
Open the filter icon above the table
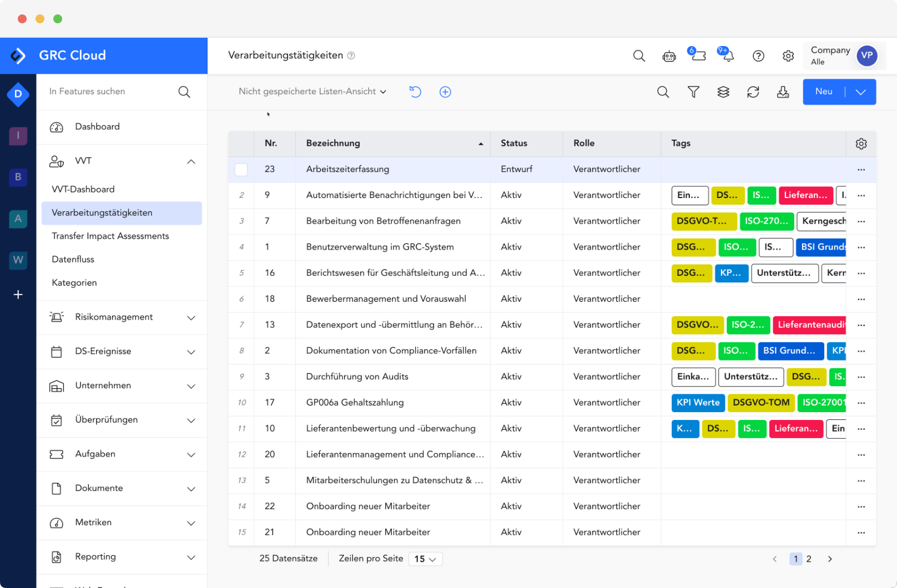coord(693,92)
